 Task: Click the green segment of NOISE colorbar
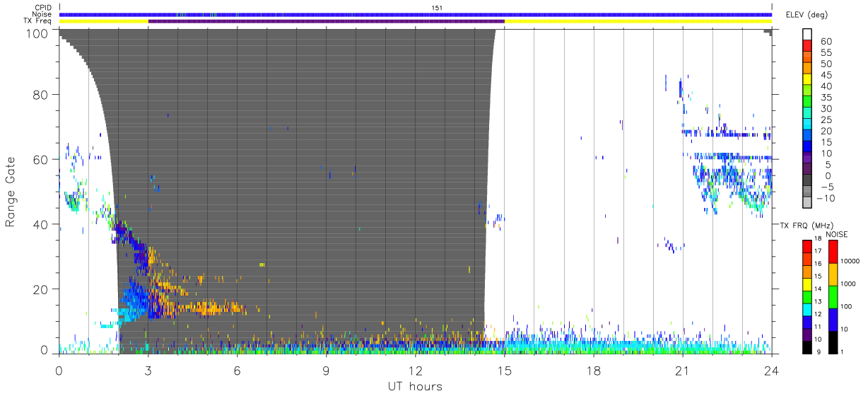pos(835,296)
